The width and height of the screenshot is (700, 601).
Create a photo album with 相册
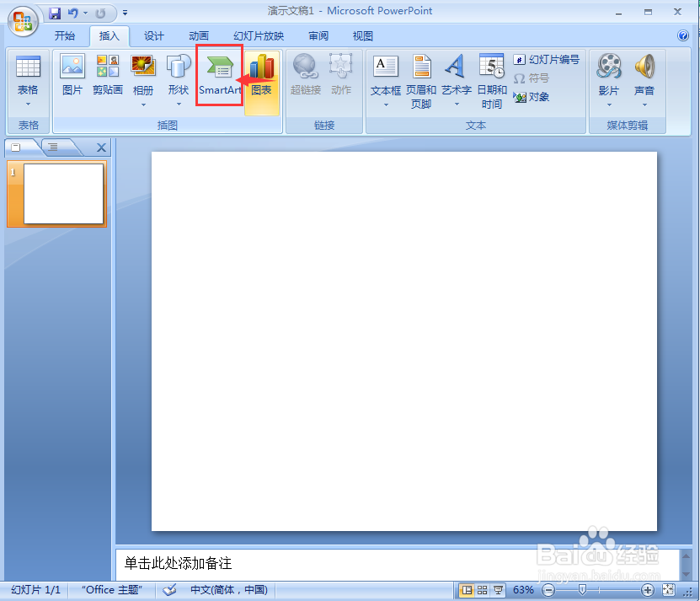(143, 81)
